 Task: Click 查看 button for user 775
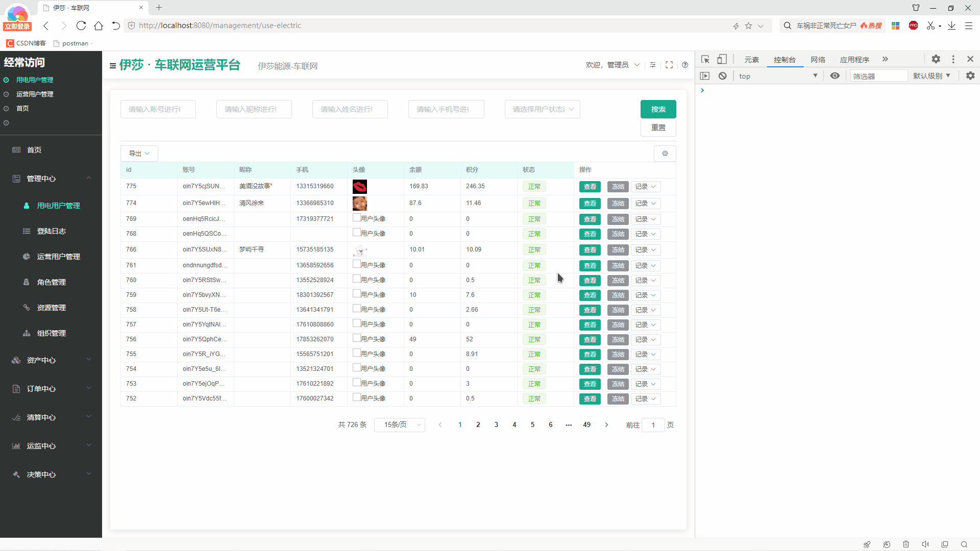590,187
